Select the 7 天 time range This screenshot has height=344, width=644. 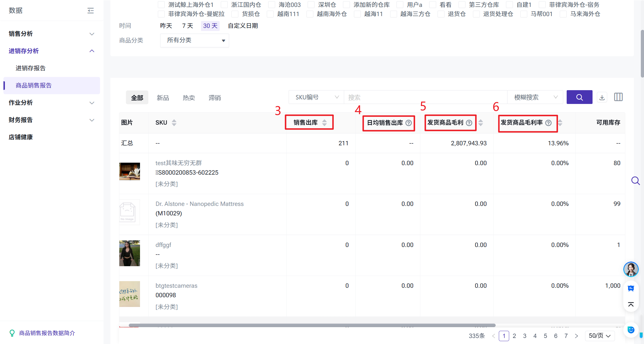click(187, 26)
